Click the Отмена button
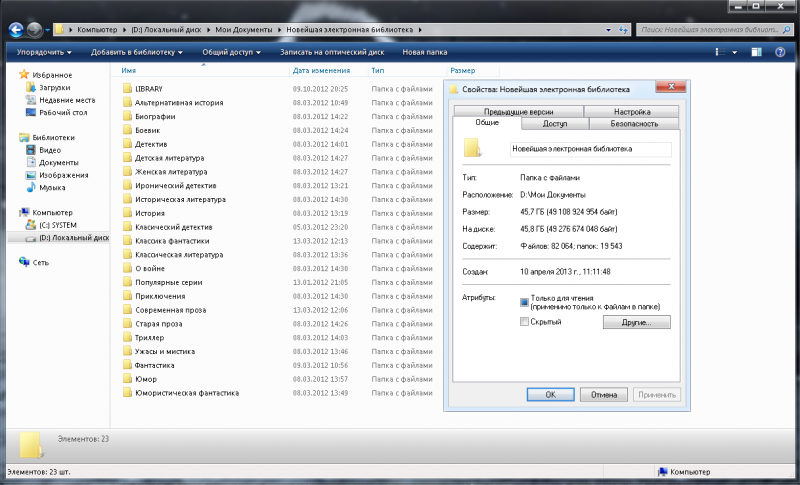Viewport: 800px width, 485px height. [604, 395]
